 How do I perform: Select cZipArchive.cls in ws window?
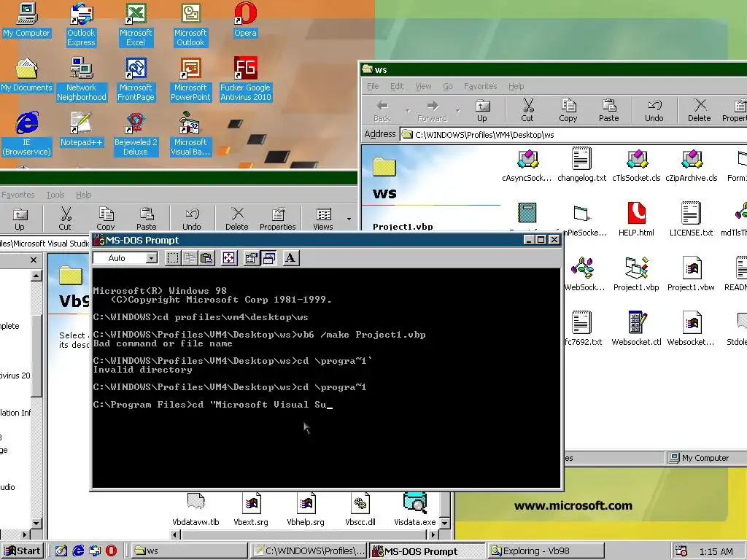pyautogui.click(x=692, y=166)
